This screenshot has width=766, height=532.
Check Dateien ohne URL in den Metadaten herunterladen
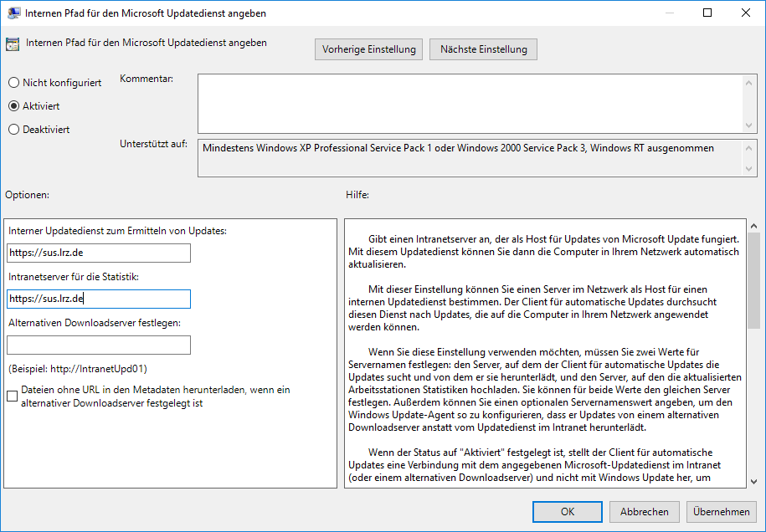tap(12, 396)
